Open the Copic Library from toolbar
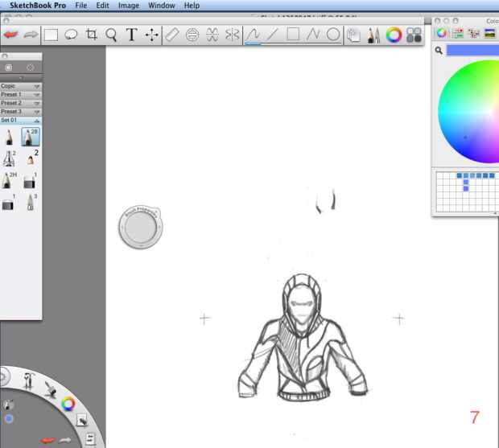This screenshot has width=499, height=448. [414, 35]
